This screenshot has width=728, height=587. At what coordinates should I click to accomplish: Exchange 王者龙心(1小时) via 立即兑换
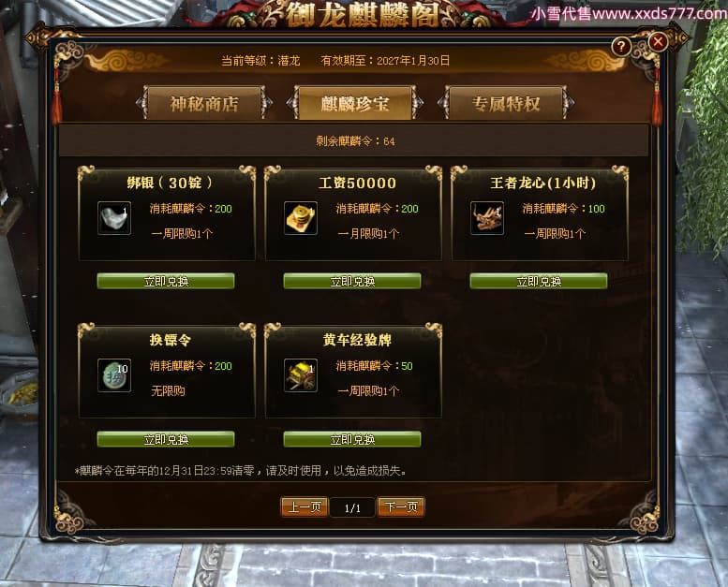539,281
